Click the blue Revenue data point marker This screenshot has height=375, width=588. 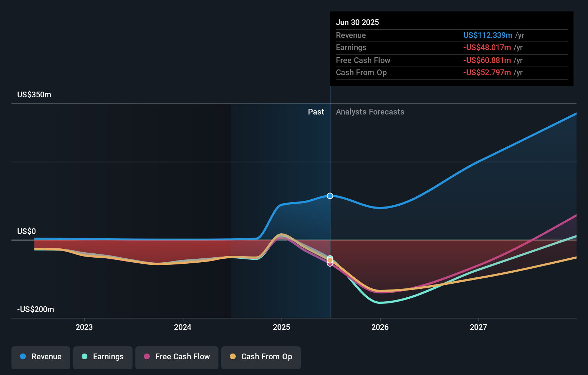330,196
